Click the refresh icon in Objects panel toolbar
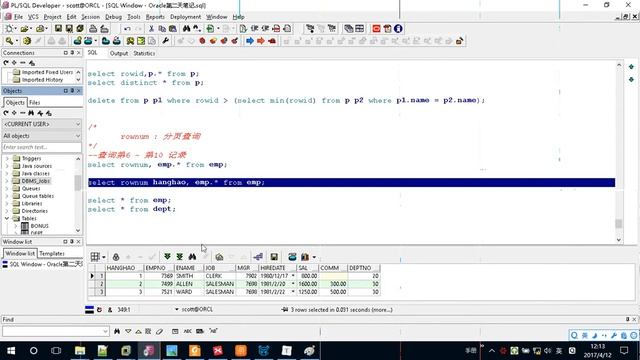Viewport: 640px width, 360px height. [x=6, y=113]
